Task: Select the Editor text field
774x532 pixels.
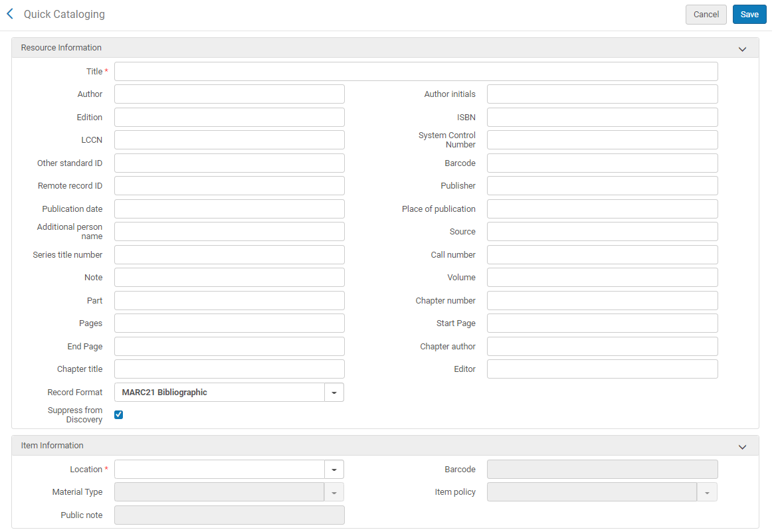Action: [602, 369]
